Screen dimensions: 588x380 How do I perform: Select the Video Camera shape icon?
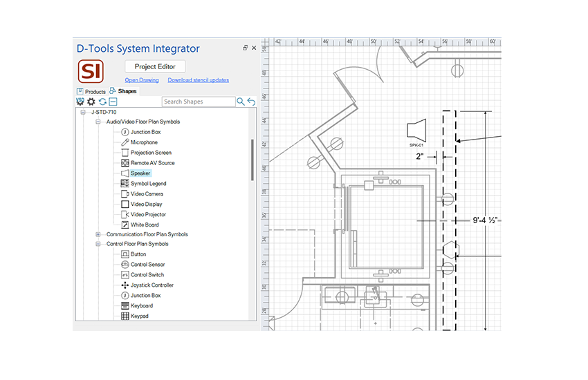(x=125, y=194)
